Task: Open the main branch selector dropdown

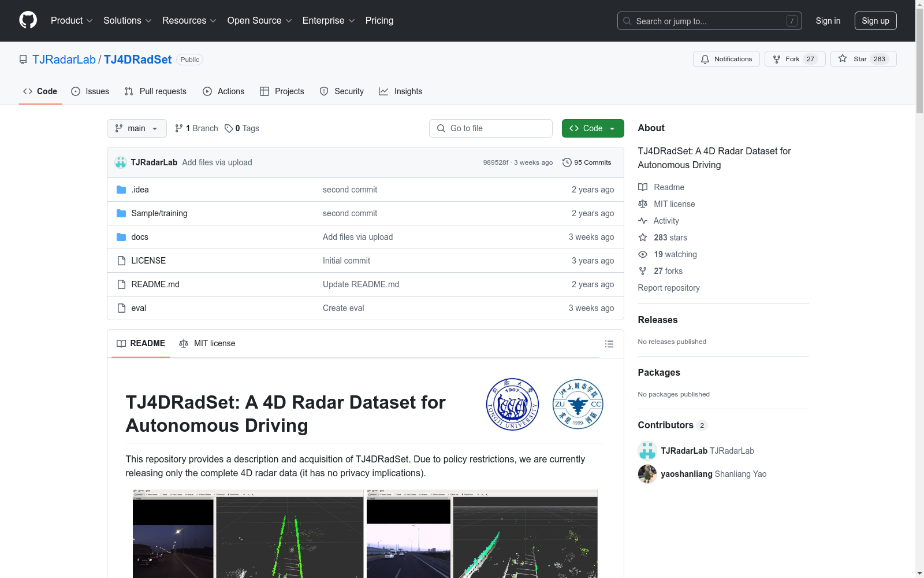Action: 137,128
